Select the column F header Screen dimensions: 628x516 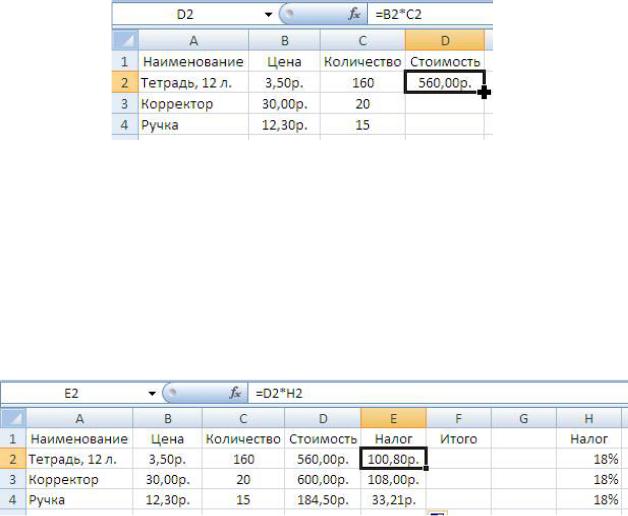(459, 419)
